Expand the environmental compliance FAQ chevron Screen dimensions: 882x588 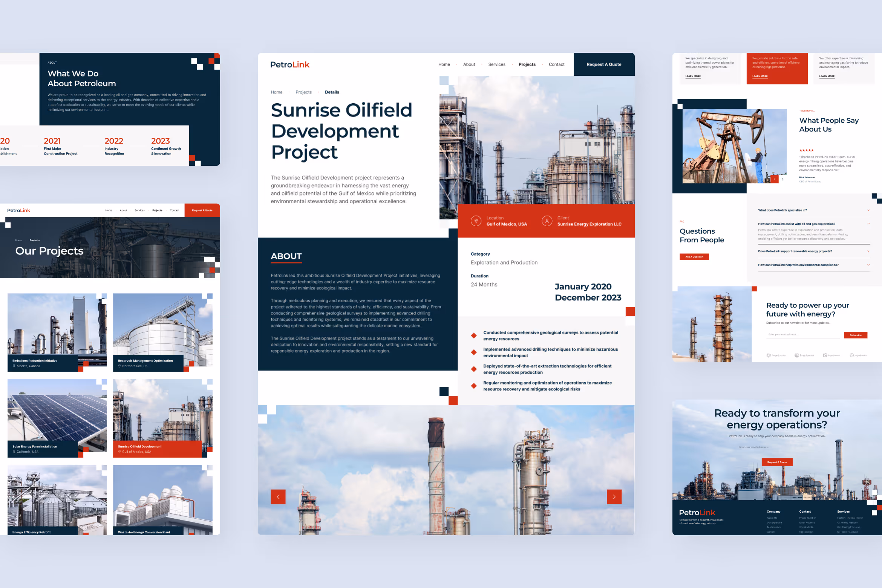tap(868, 265)
